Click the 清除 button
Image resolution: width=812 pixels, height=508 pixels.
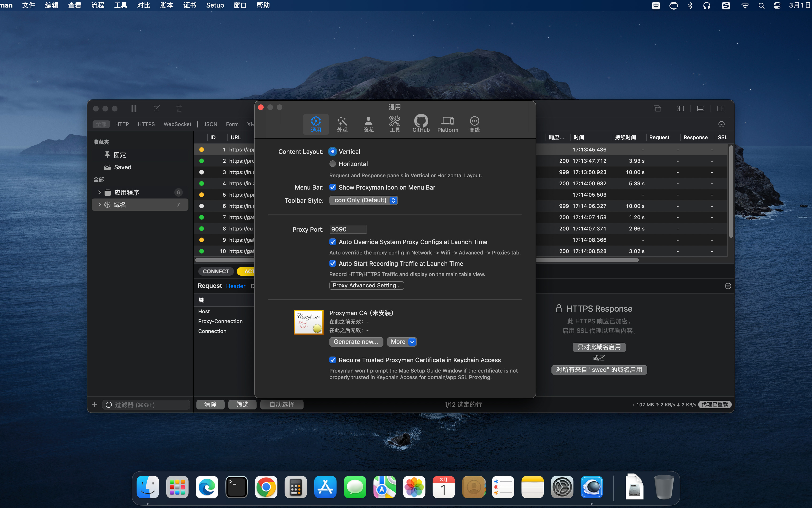click(210, 405)
